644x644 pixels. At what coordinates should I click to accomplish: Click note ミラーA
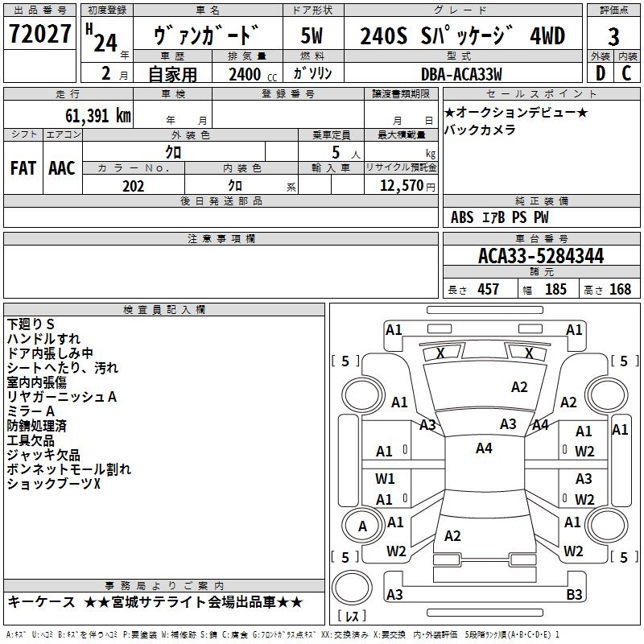(x=31, y=411)
